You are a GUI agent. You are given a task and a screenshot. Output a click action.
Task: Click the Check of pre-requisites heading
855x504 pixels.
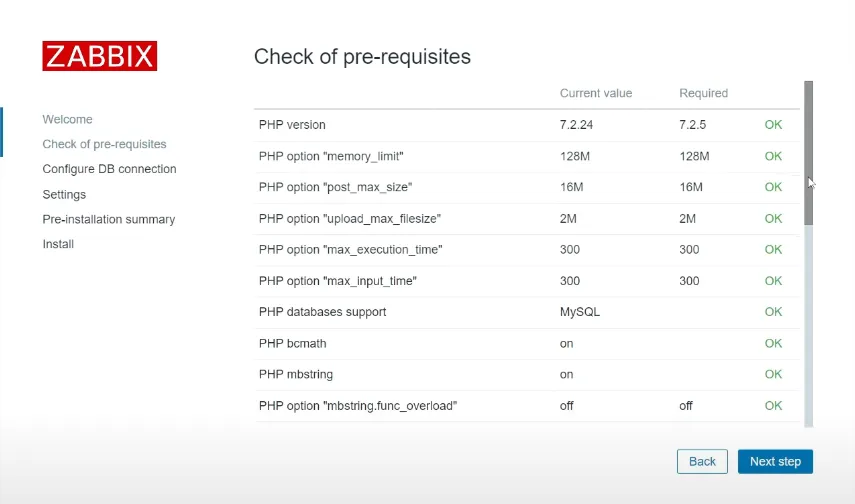tap(362, 56)
